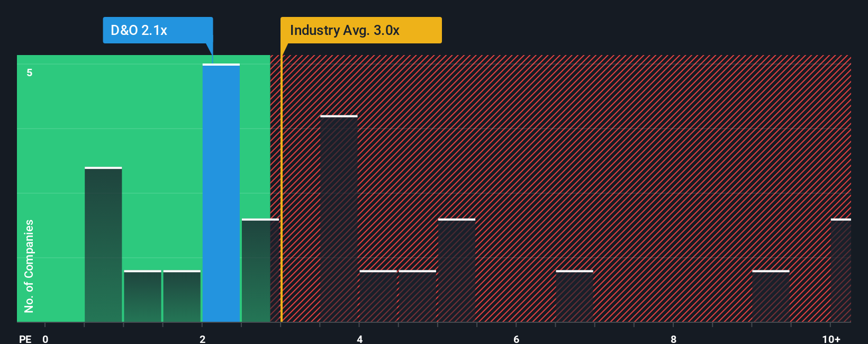Viewport: 868px width, 344px height.
Task: Click the bar between PE 0.5 and 1
Action: coord(103,245)
